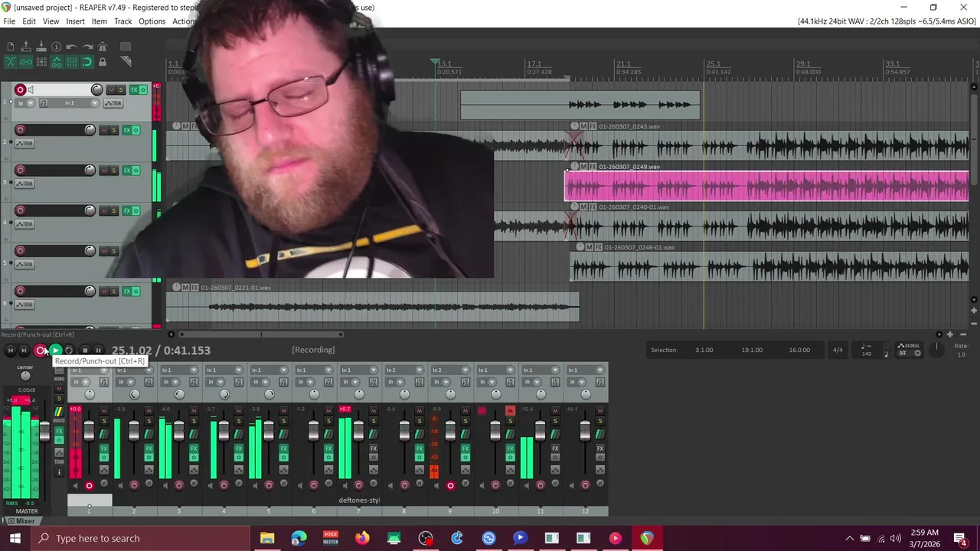Image resolution: width=980 pixels, height=551 pixels.
Task: Click the master volume fader
Action: [x=44, y=431]
